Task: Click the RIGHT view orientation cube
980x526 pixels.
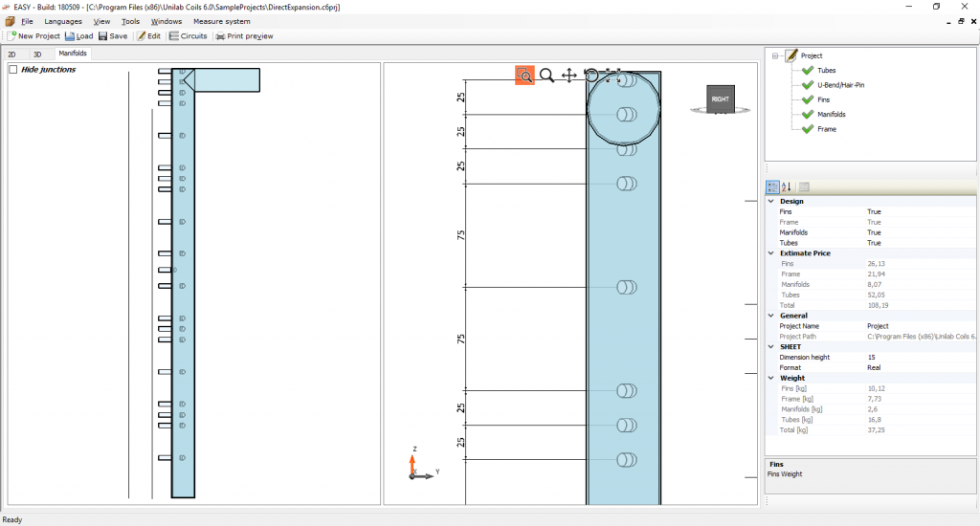Action: 720,99
